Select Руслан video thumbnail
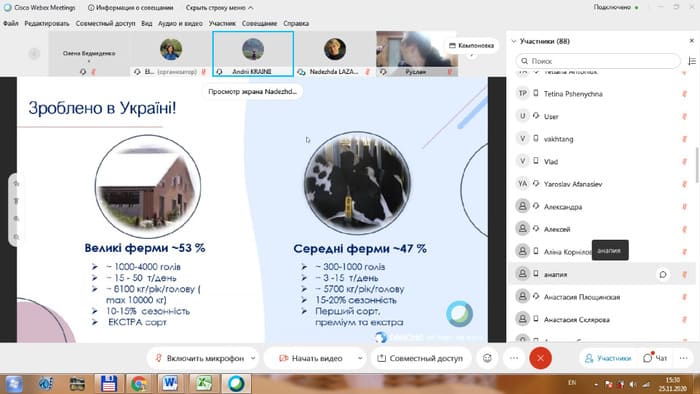 [417, 54]
